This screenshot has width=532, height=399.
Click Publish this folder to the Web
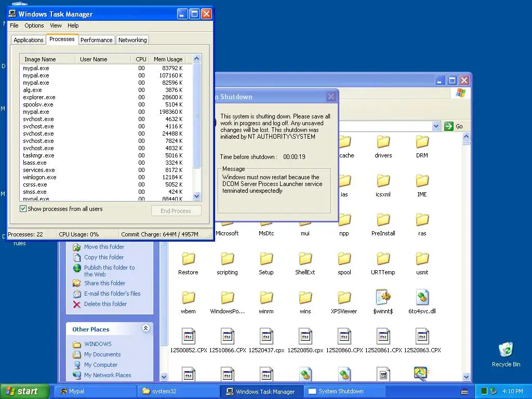click(x=109, y=271)
